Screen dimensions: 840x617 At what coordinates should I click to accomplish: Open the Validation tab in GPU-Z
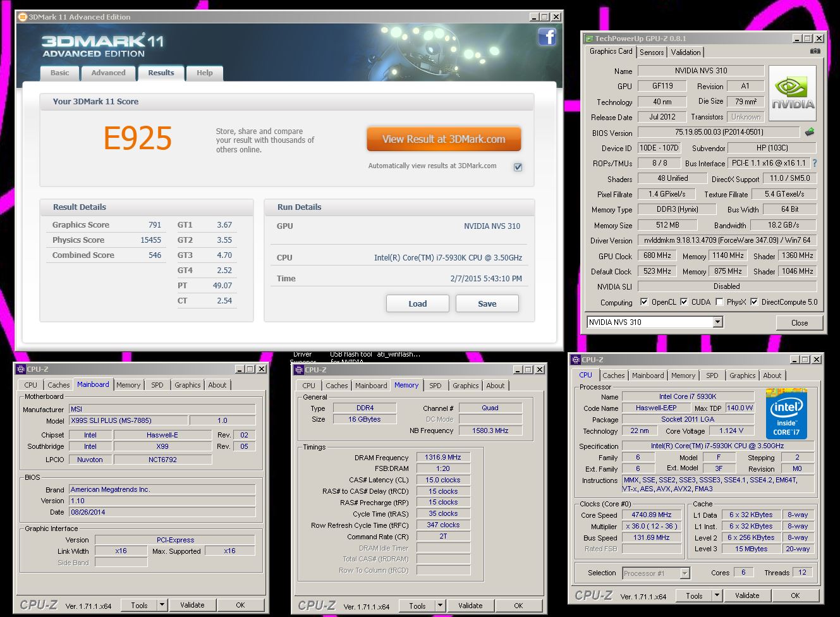[686, 52]
